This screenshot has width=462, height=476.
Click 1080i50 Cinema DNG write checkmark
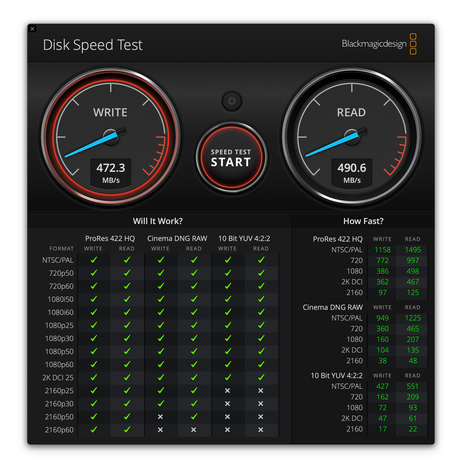click(161, 299)
